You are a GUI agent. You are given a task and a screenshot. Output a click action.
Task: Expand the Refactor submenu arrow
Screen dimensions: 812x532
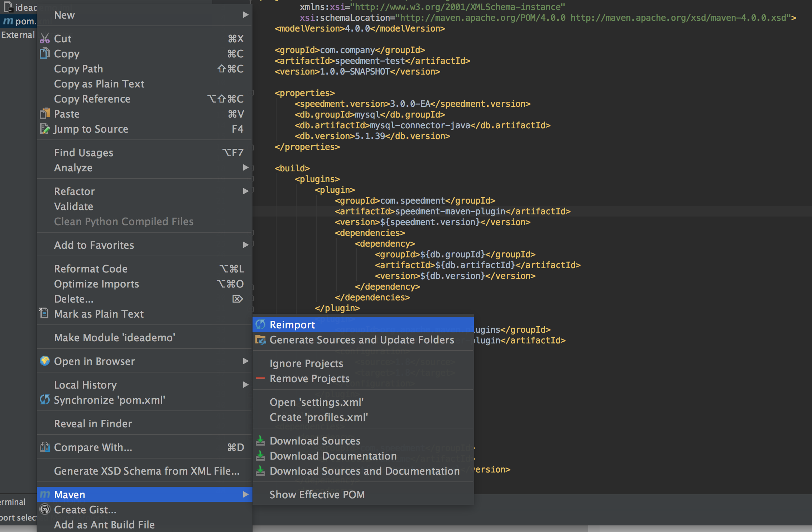pos(246,191)
